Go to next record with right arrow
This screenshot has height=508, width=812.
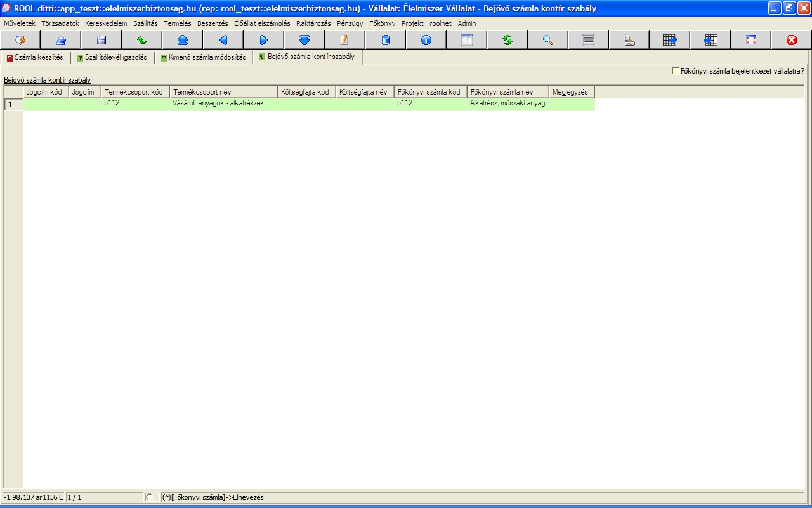263,40
